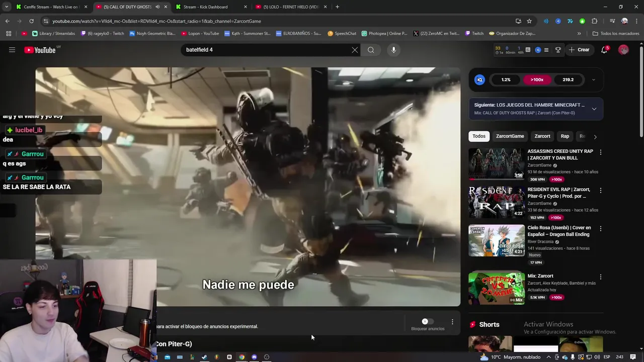Open the Organizador De Zap... bookmark
Viewport: 644px width, 362px height.
(x=512, y=34)
